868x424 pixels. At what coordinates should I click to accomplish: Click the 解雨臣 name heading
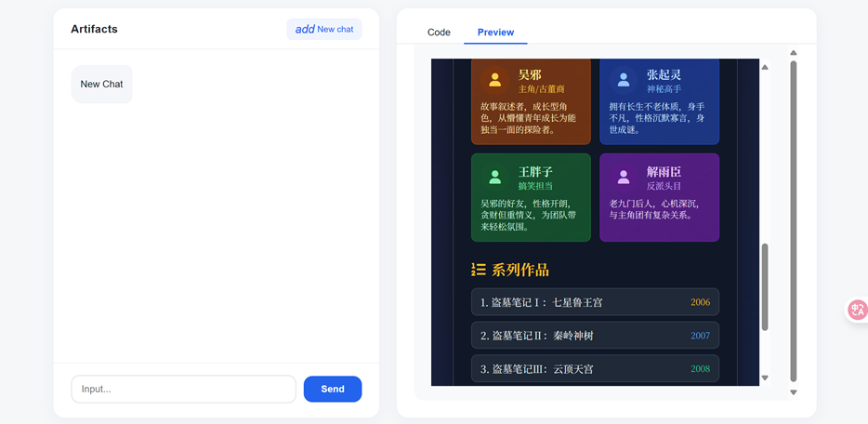coord(664,172)
